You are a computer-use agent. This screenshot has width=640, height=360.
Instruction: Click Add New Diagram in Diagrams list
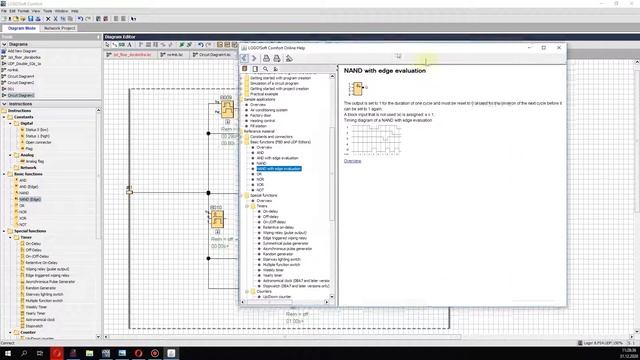pyautogui.click(x=22, y=51)
